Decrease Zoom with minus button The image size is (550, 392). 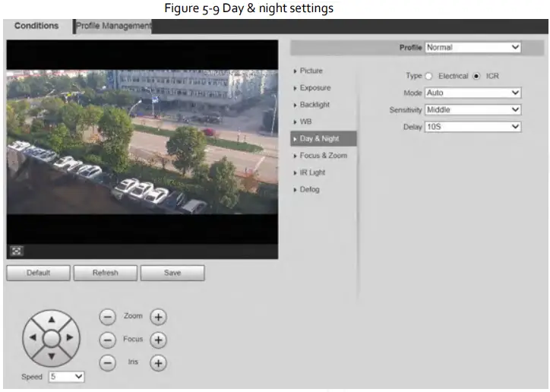click(x=107, y=317)
